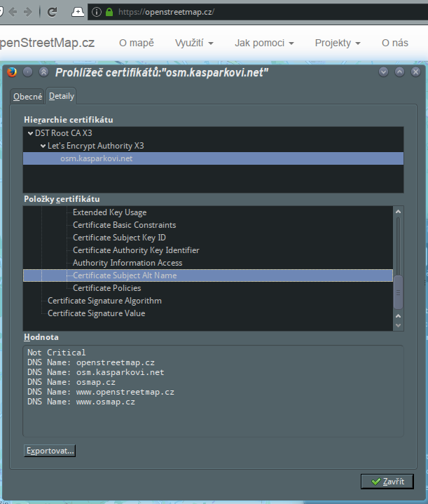Open site information circle icon
This screenshot has height=504, width=428.
point(97,12)
